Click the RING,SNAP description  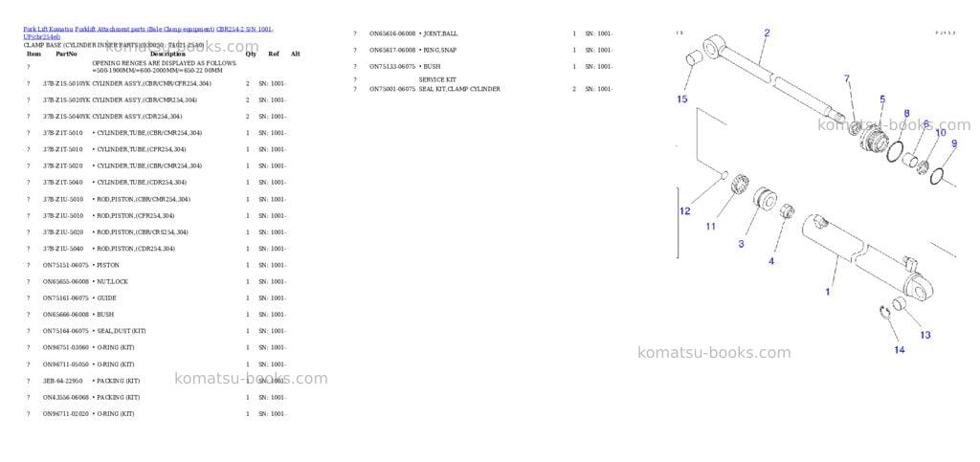click(437, 50)
